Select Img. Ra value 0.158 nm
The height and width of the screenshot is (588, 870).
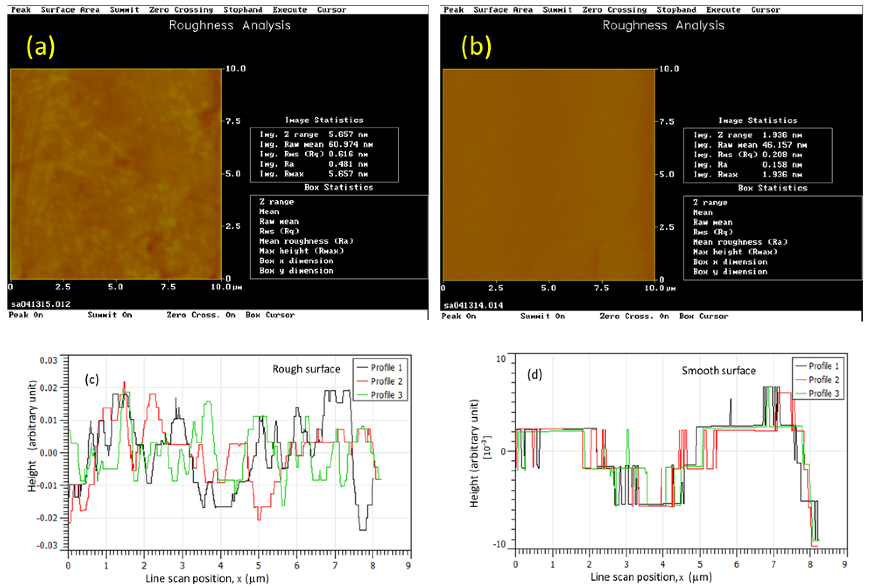[782, 165]
